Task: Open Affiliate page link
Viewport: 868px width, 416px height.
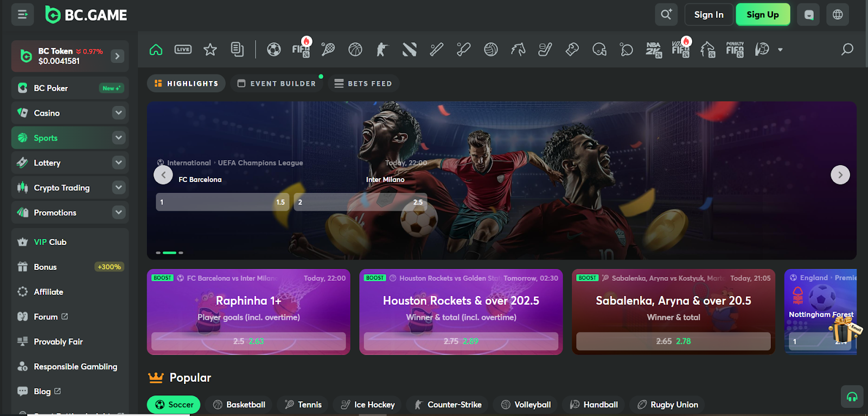Action: point(70,292)
